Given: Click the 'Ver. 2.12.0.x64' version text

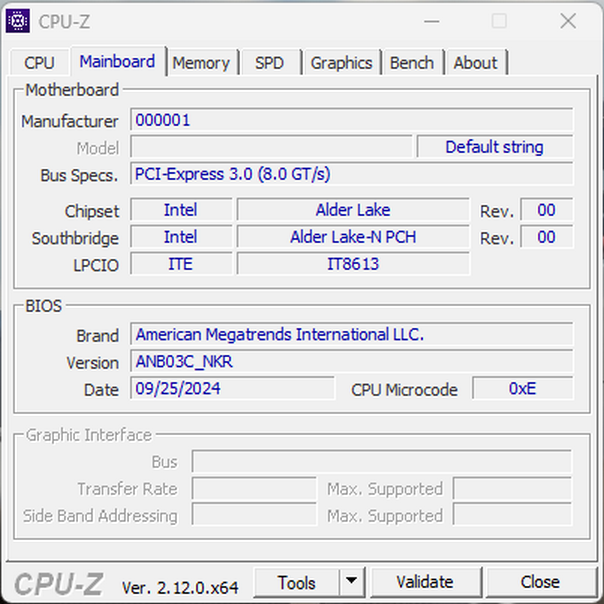Looking at the screenshot, I should (180, 588).
